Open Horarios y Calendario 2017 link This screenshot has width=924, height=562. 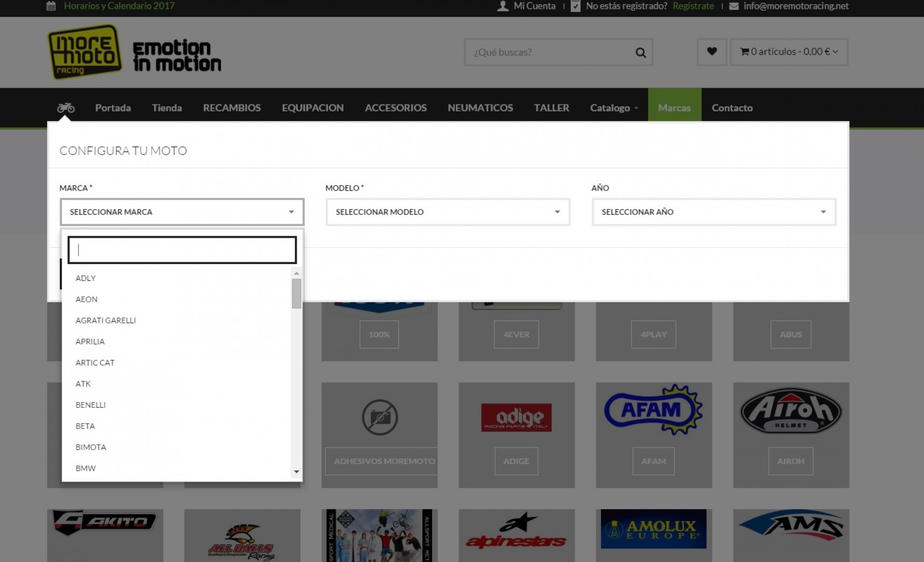(119, 6)
